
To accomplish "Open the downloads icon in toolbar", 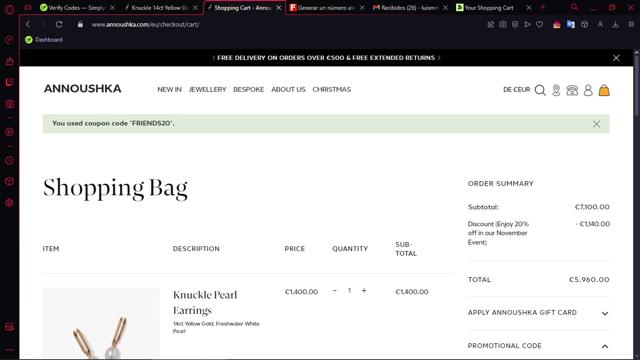I will point(616,24).
